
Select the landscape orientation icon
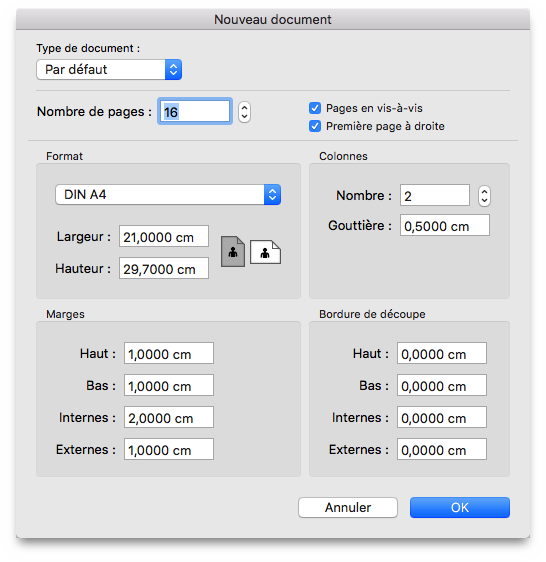tap(265, 252)
